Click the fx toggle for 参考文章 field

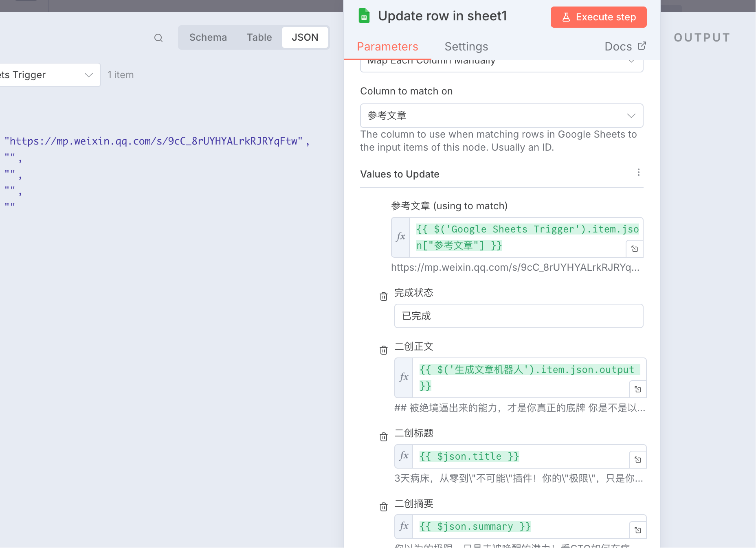tap(401, 237)
